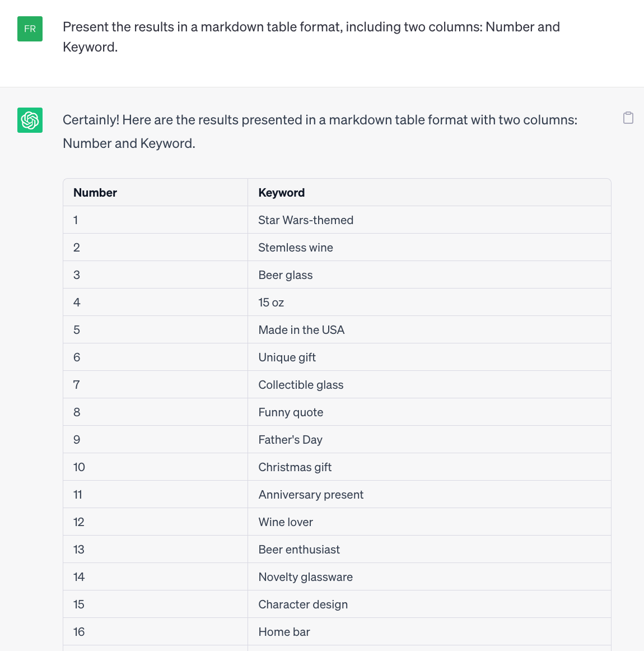The width and height of the screenshot is (644, 651).
Task: Select the "Star Wars-themed" keyword cell
Action: [306, 220]
